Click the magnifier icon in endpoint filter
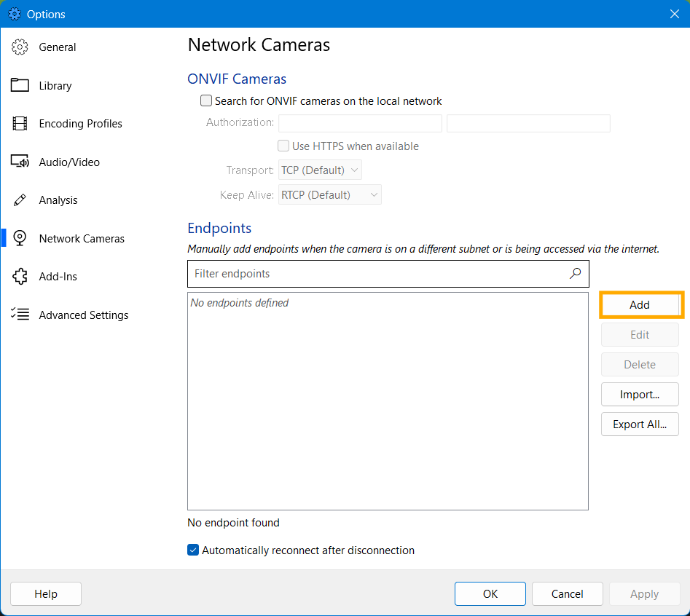The height and width of the screenshot is (616, 690). [x=575, y=274]
